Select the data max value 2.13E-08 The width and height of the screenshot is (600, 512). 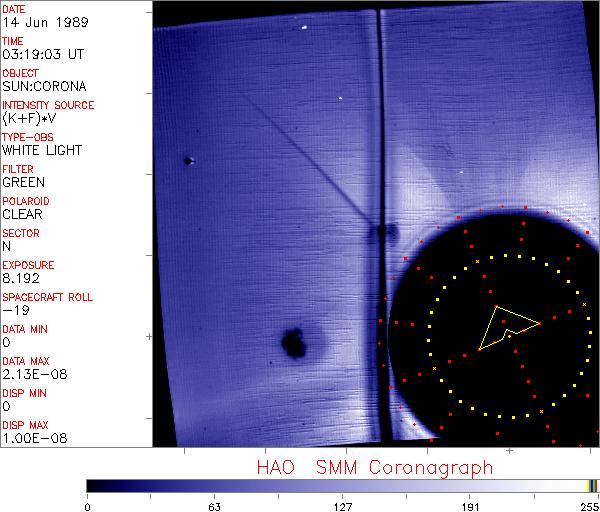(30, 374)
